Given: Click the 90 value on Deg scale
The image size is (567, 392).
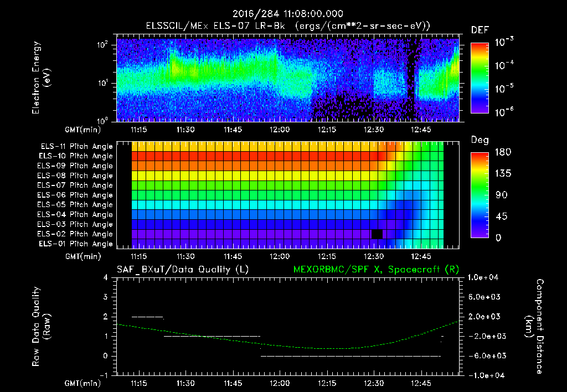Looking at the screenshot, I should coord(502,195).
